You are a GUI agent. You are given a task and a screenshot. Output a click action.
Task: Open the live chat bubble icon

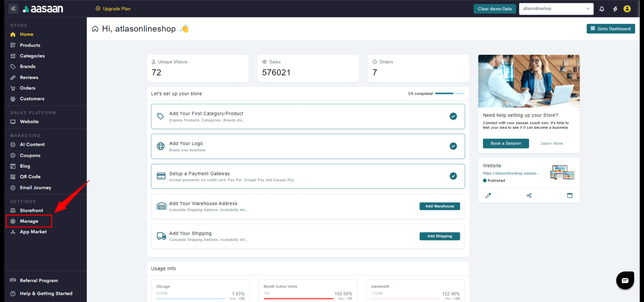pos(625,280)
